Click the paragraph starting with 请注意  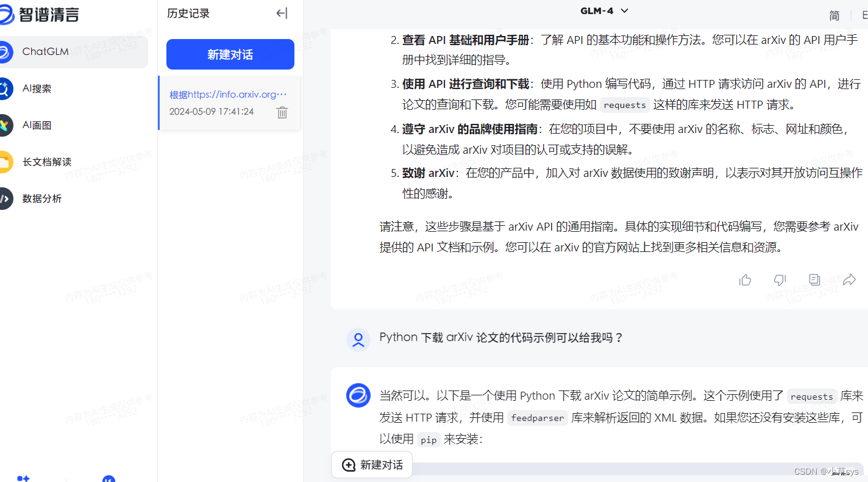619,237
